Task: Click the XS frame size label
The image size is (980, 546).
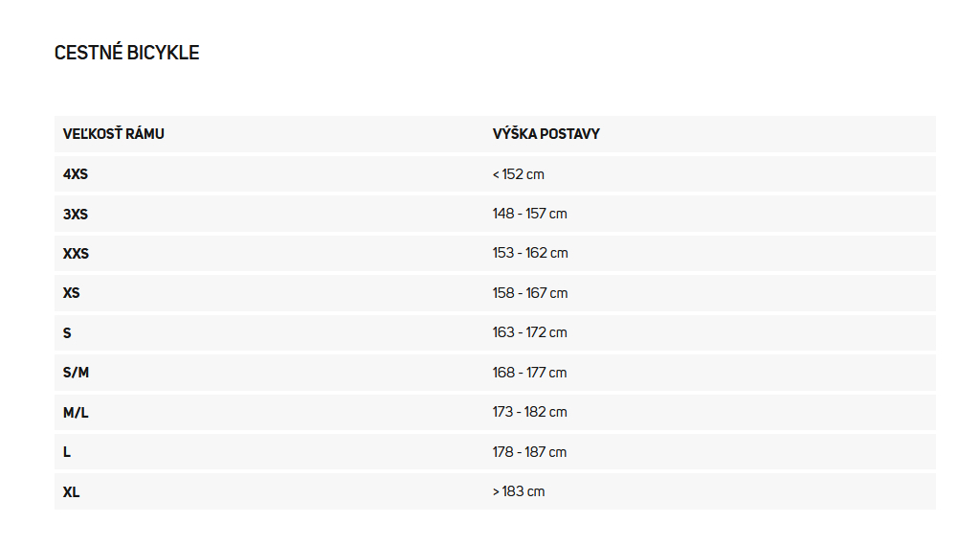Action: (71, 293)
